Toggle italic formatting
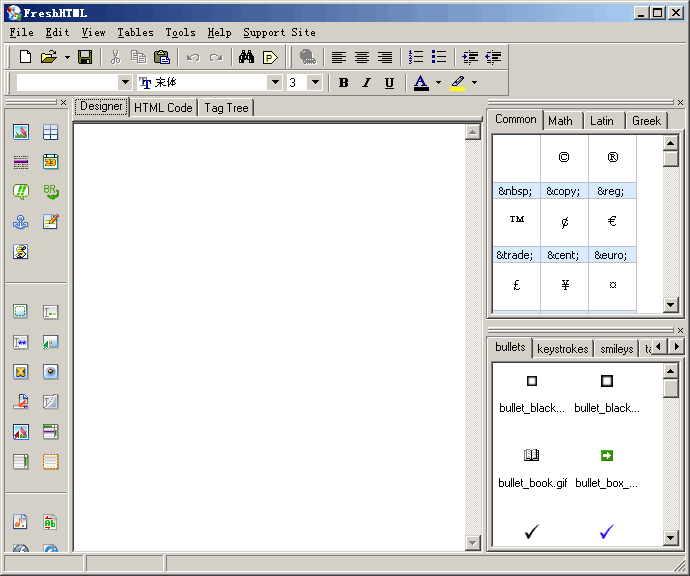The image size is (690, 576). click(367, 83)
